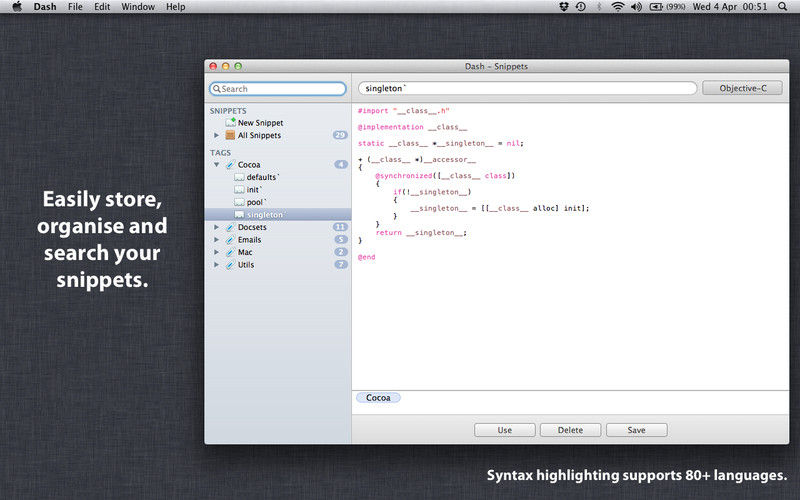Image resolution: width=800 pixels, height=500 pixels.
Task: Expand the Mac tag
Action: pos(216,252)
